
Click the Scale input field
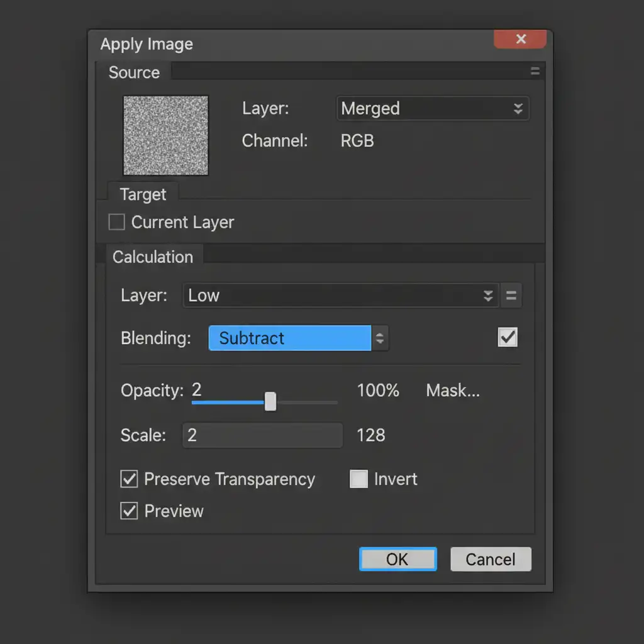pos(262,435)
